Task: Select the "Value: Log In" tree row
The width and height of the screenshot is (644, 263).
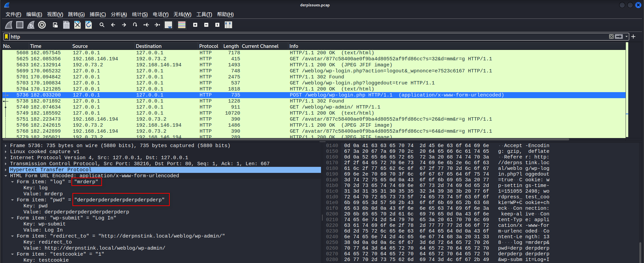Action: tap(43, 230)
